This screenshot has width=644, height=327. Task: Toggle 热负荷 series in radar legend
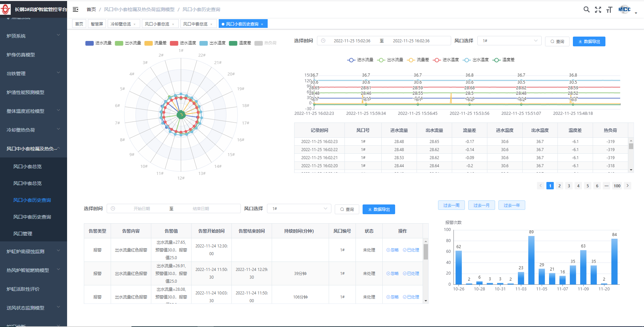(266, 43)
